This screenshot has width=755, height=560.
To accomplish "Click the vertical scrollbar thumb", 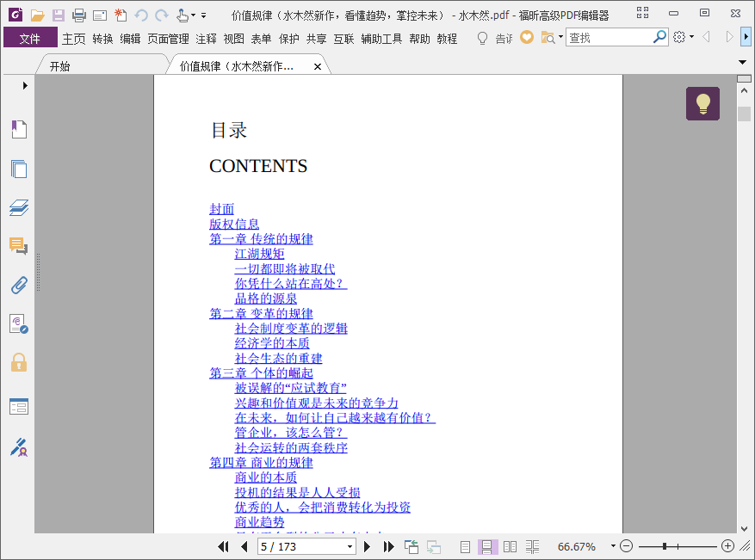I will 744,114.
